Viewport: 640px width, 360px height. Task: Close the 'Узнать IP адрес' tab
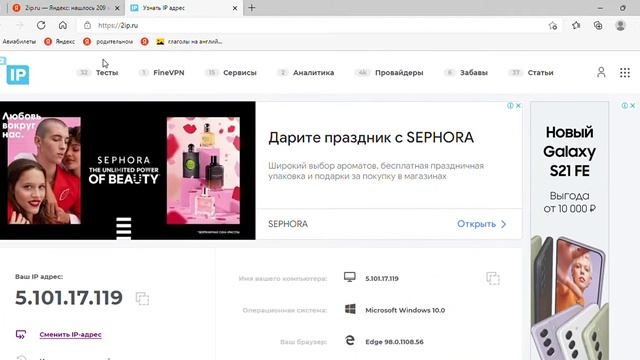[235, 8]
